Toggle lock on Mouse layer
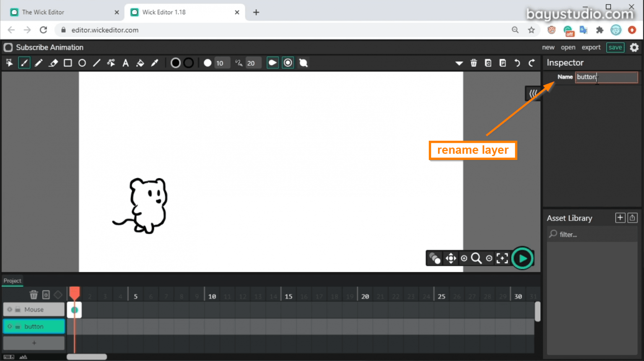The width and height of the screenshot is (644, 361). pyautogui.click(x=18, y=310)
